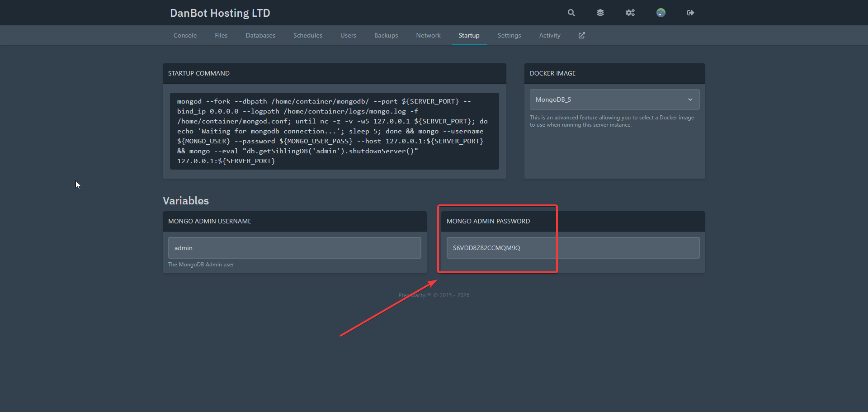Click the stacked layers dashboard icon
This screenshot has width=868, height=412.
(x=600, y=13)
